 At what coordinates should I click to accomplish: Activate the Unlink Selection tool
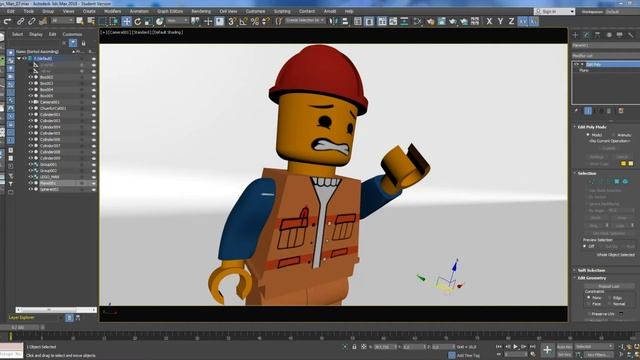(x=31, y=21)
